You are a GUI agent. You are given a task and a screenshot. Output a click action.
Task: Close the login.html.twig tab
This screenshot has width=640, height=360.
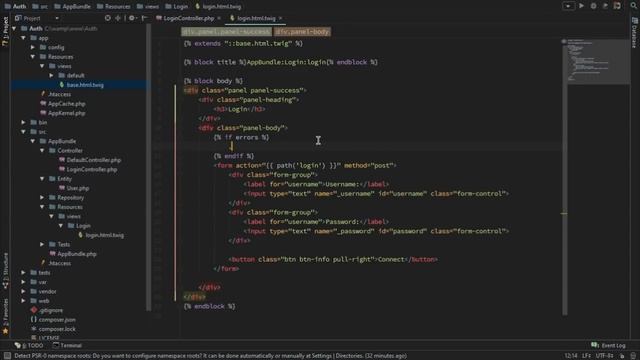click(x=280, y=18)
